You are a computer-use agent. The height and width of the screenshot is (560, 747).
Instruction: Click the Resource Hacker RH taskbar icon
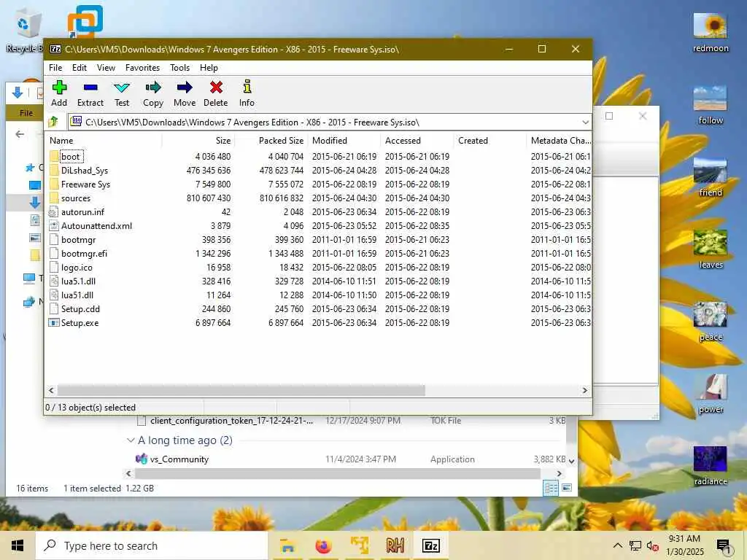395,545
